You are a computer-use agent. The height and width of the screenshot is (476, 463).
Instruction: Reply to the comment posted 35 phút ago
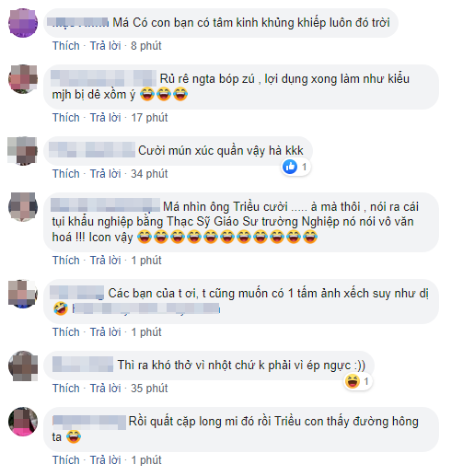click(x=105, y=389)
